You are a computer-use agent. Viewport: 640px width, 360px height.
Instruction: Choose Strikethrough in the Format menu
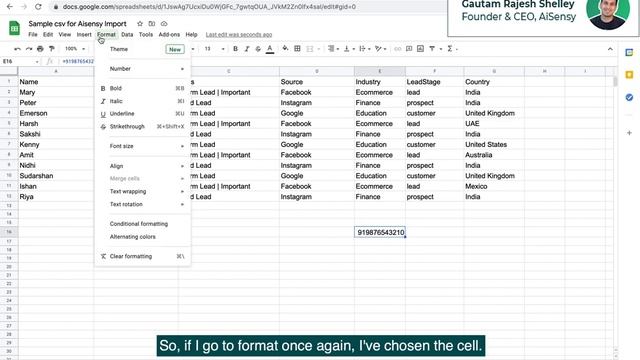[x=143, y=127]
